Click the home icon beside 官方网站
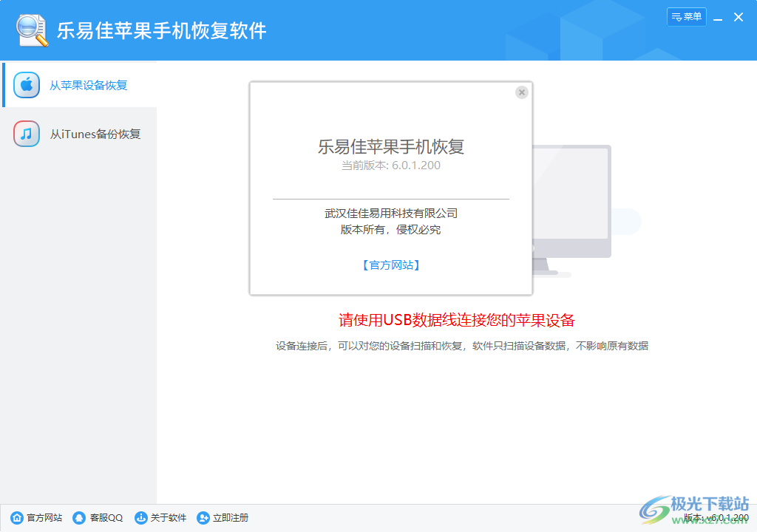 [x=17, y=517]
